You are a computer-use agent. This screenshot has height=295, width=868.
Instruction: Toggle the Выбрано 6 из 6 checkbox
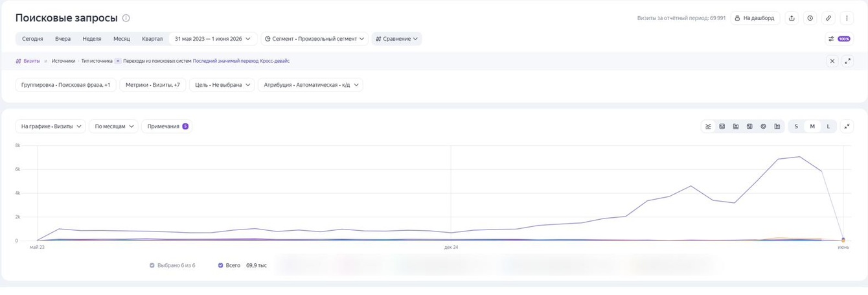pos(152,265)
